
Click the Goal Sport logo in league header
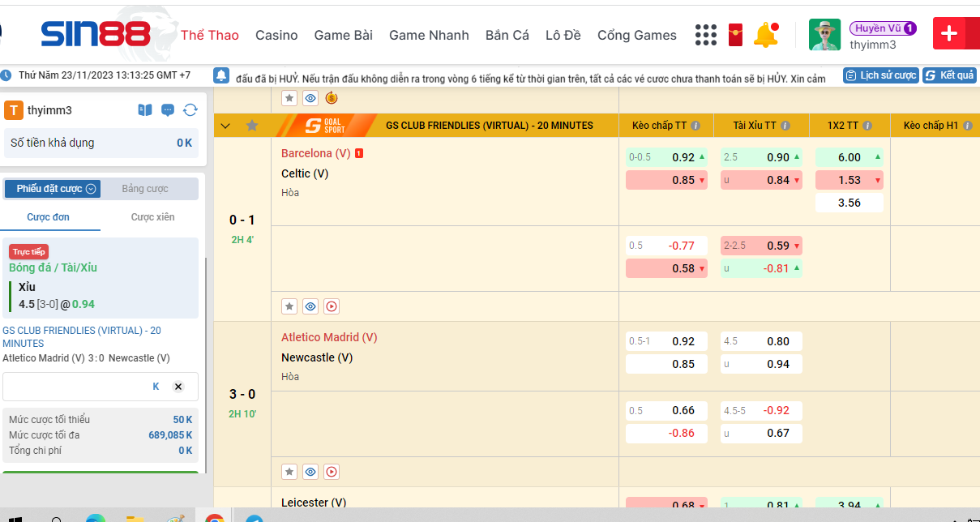click(324, 126)
